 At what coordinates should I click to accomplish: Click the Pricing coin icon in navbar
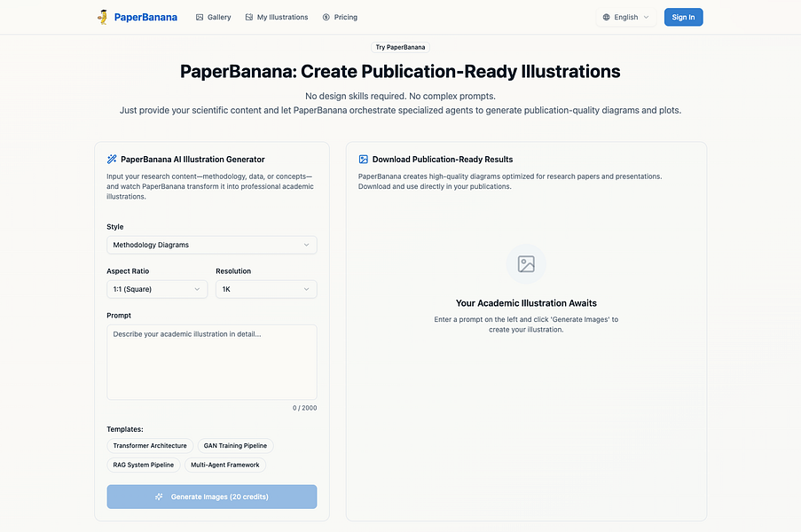[326, 17]
